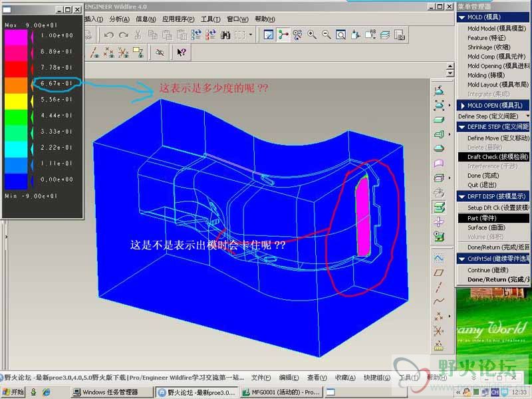Click the pull direction mold icon
The width and height of the screenshot is (532, 399).
(x=439, y=90)
